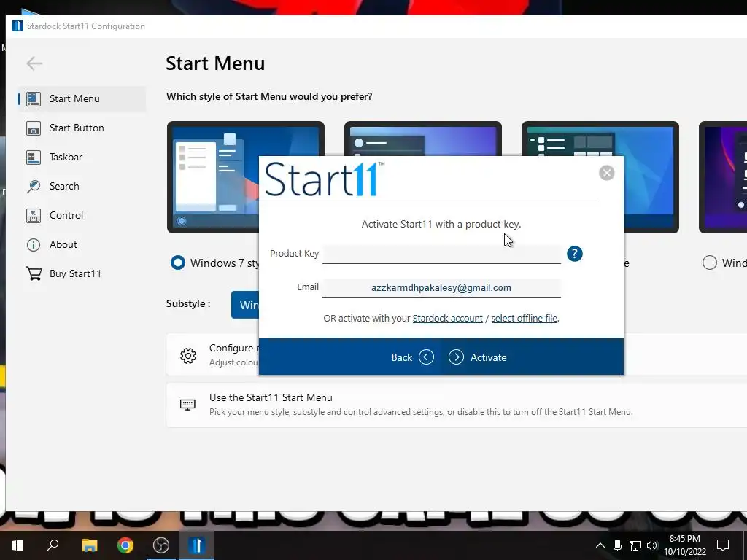Image resolution: width=747 pixels, height=560 pixels.
Task: Open File Explorer from the taskbar
Action: (x=89, y=545)
